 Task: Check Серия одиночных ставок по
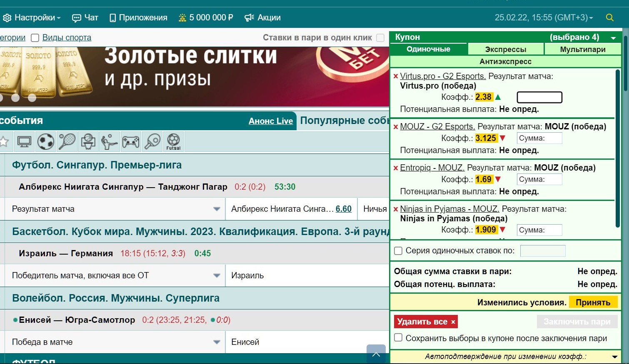[x=398, y=251]
